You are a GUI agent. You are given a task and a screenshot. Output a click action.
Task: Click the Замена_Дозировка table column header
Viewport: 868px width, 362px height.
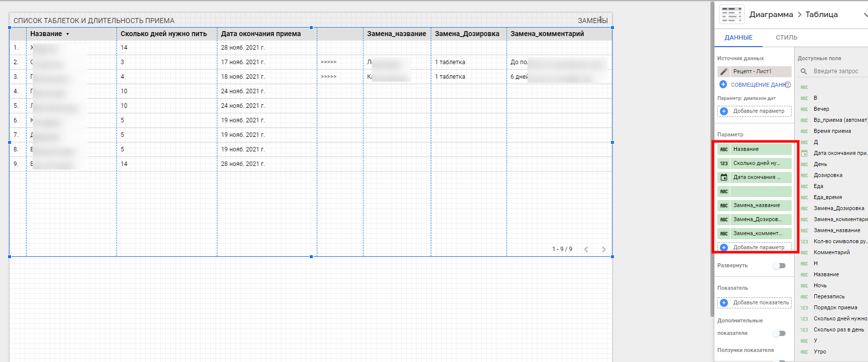467,34
